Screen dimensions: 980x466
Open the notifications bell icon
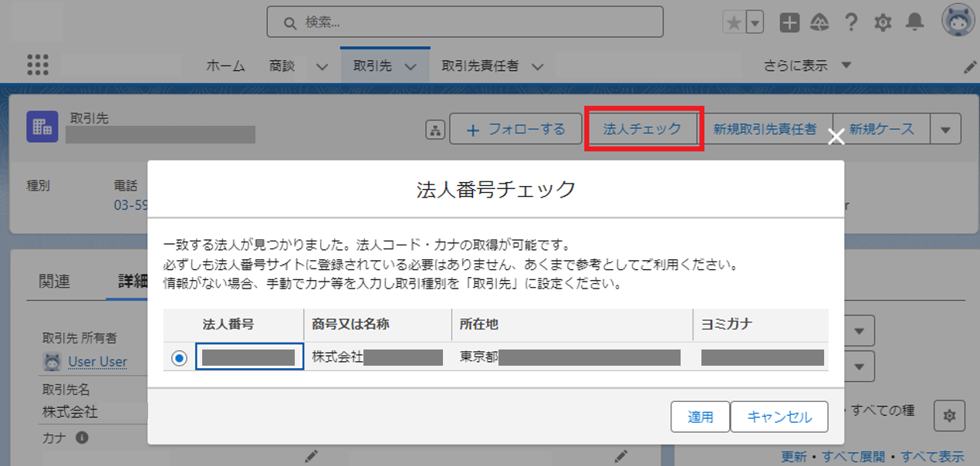(x=914, y=23)
